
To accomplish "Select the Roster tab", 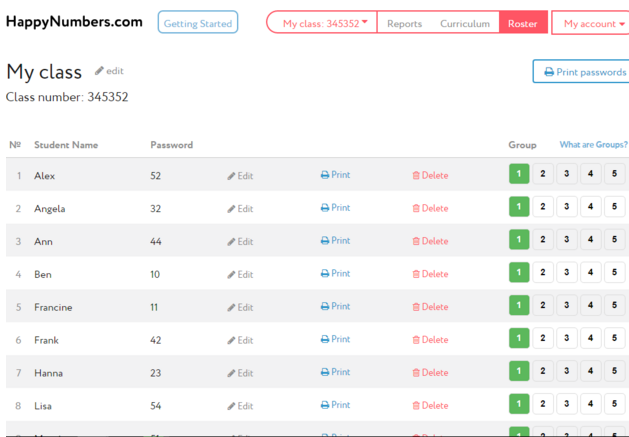I will coord(523,23).
